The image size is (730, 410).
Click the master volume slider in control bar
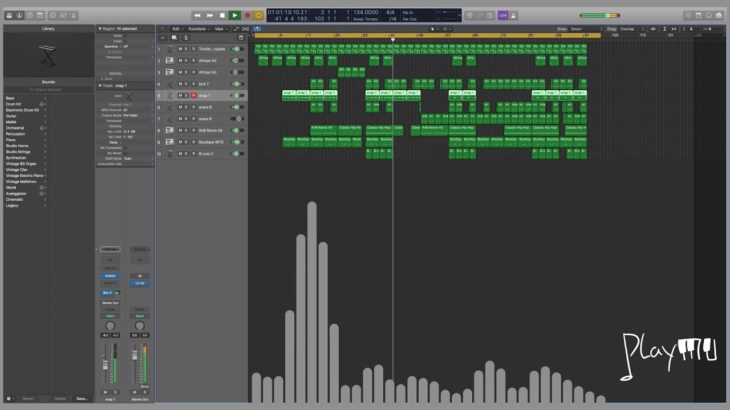pyautogui.click(x=599, y=15)
